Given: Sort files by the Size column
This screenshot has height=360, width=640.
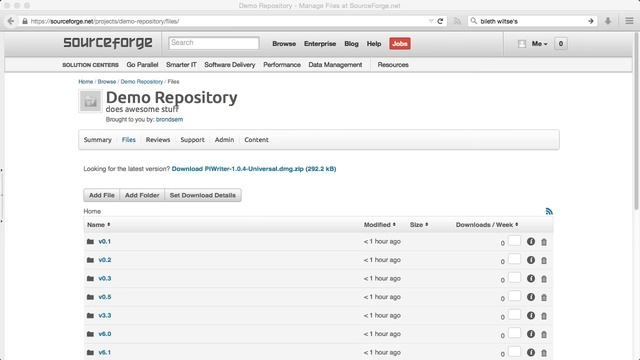Looking at the screenshot, I should (x=419, y=225).
